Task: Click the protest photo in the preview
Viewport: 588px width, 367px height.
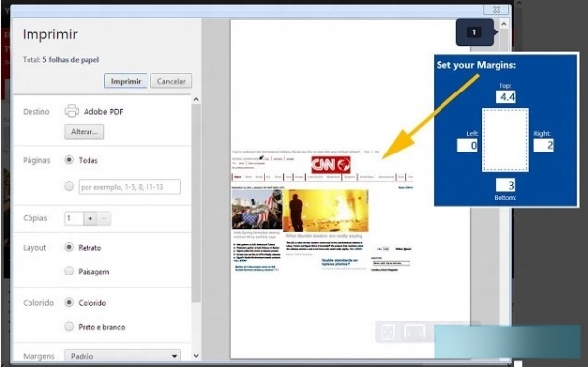Action: [257, 209]
